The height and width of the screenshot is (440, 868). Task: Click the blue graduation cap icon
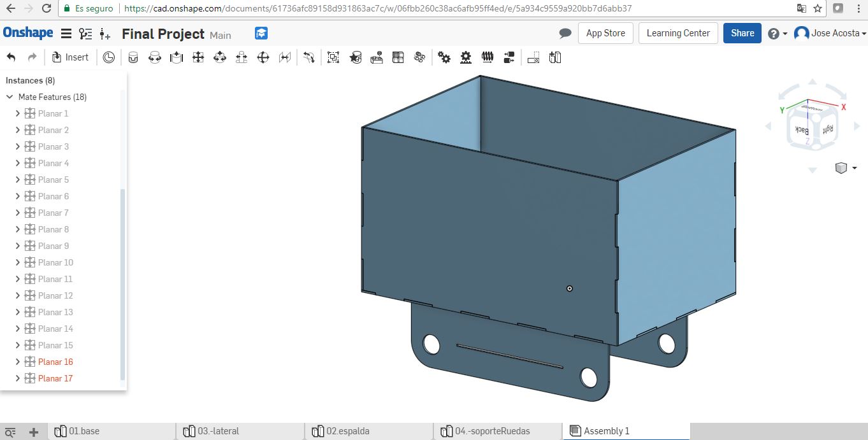pos(261,33)
